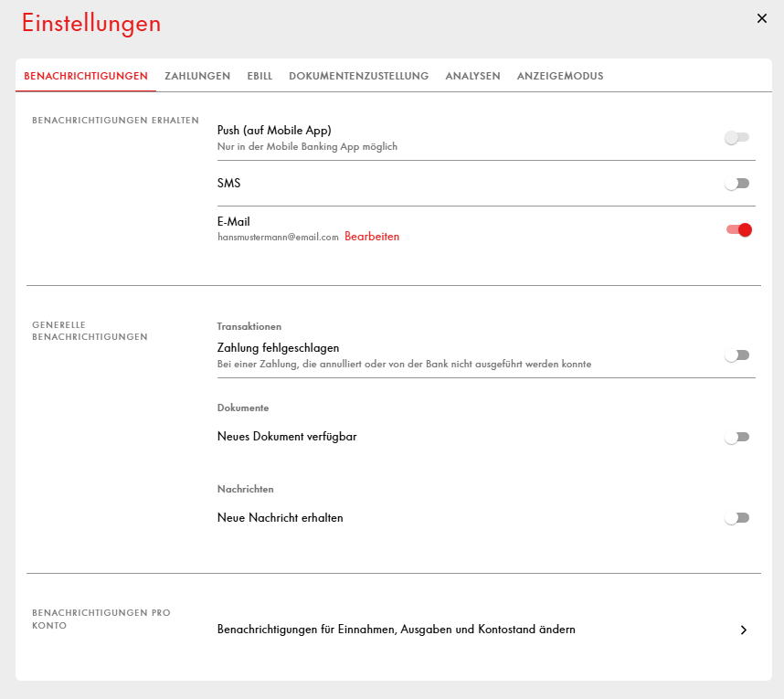Turn on the Zahlung fehlgeschlagen switch
Screen dimensions: 784x699
[736, 355]
